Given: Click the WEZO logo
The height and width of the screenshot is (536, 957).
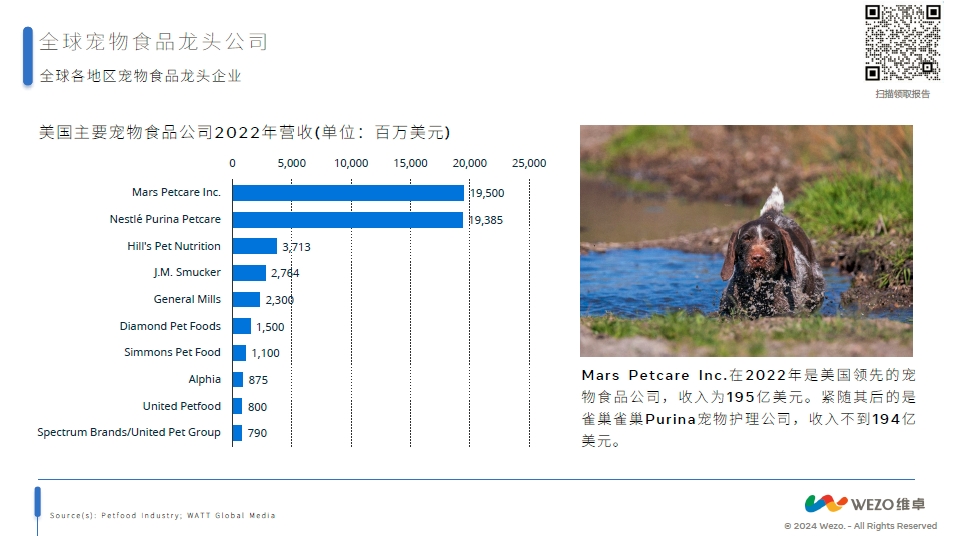Looking at the screenshot, I should [865, 504].
